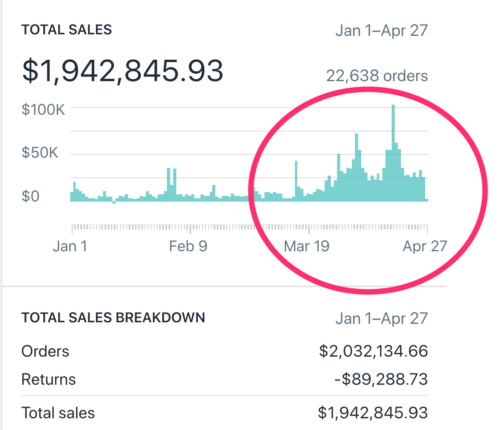
Task: Click the negative bar dipping below $0
Action: tap(114, 203)
